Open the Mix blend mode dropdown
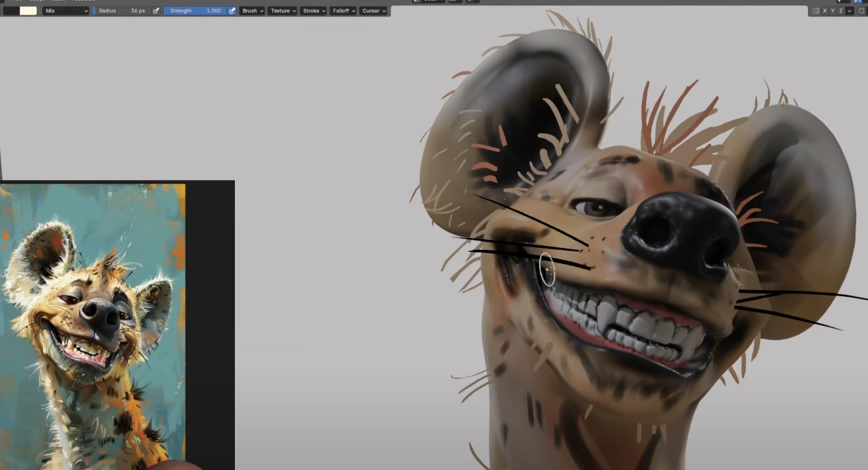 [x=66, y=11]
